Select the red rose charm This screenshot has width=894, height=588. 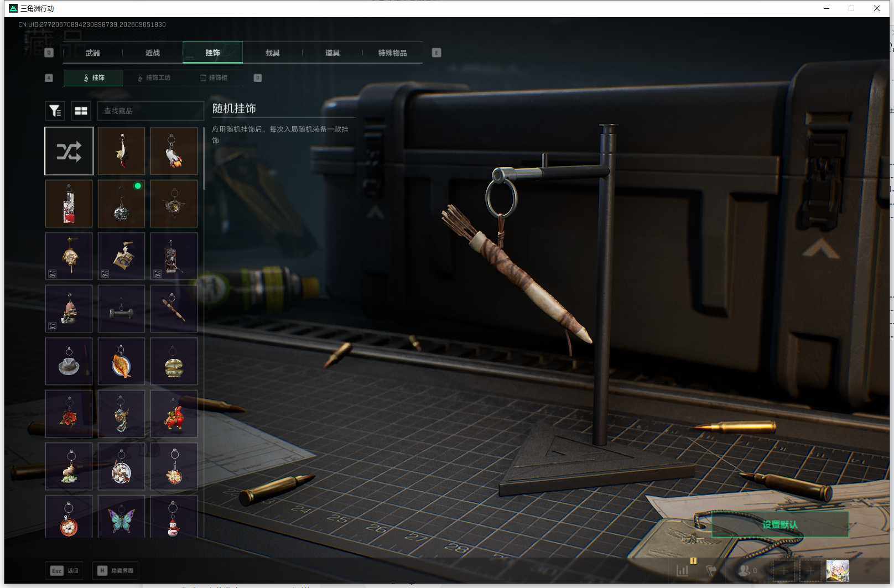tap(69, 414)
